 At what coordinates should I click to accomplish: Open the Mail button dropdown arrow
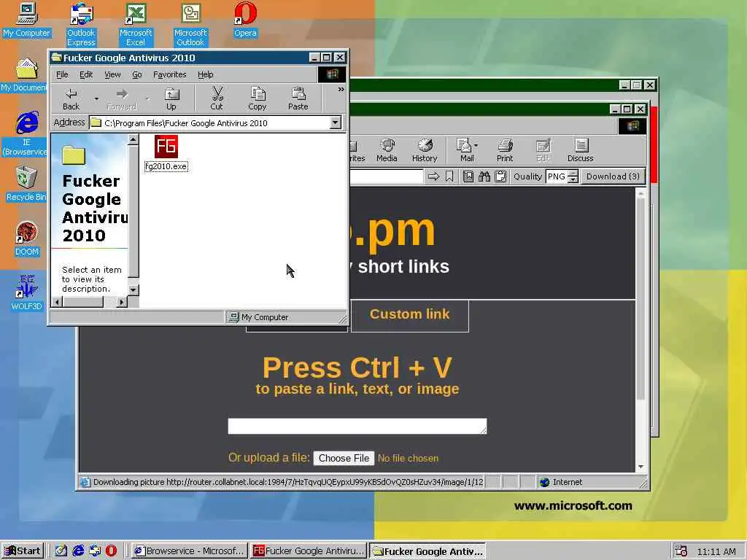[x=476, y=145]
